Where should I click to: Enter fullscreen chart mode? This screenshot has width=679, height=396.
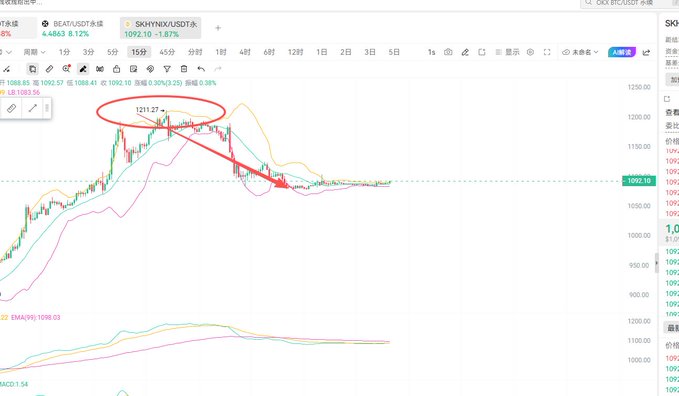547,52
